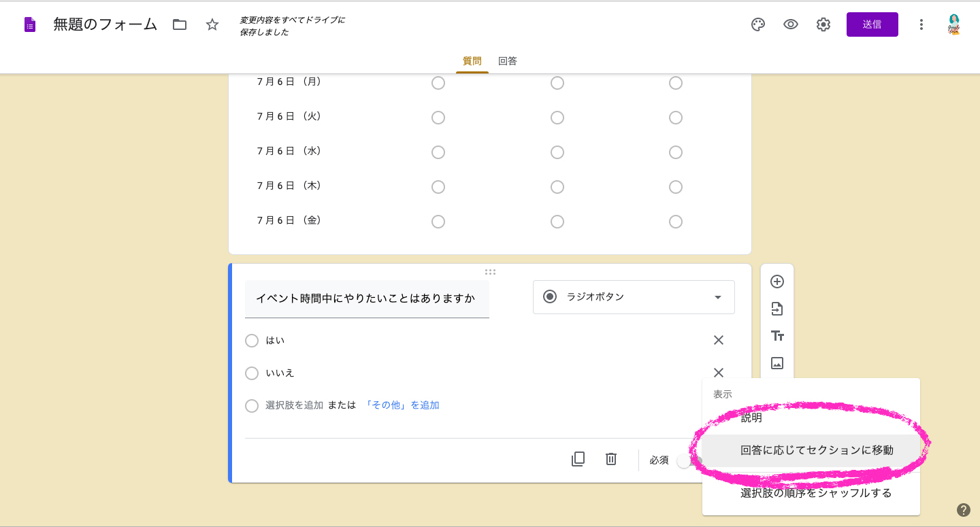Open form settings gear

coord(823,24)
